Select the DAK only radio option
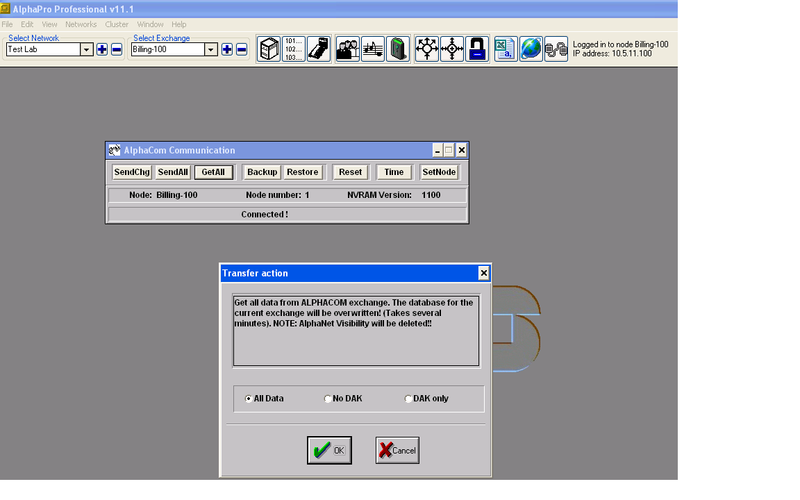The width and height of the screenshot is (800, 500). click(408, 398)
